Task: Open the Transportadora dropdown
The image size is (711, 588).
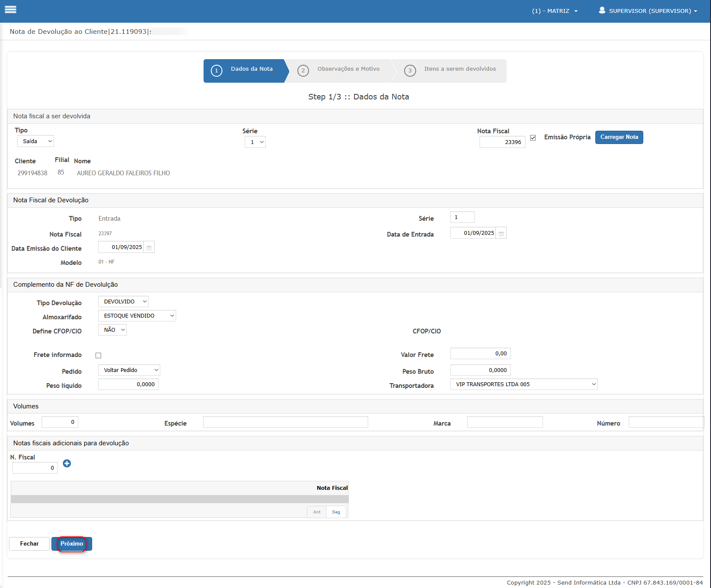Action: click(523, 384)
